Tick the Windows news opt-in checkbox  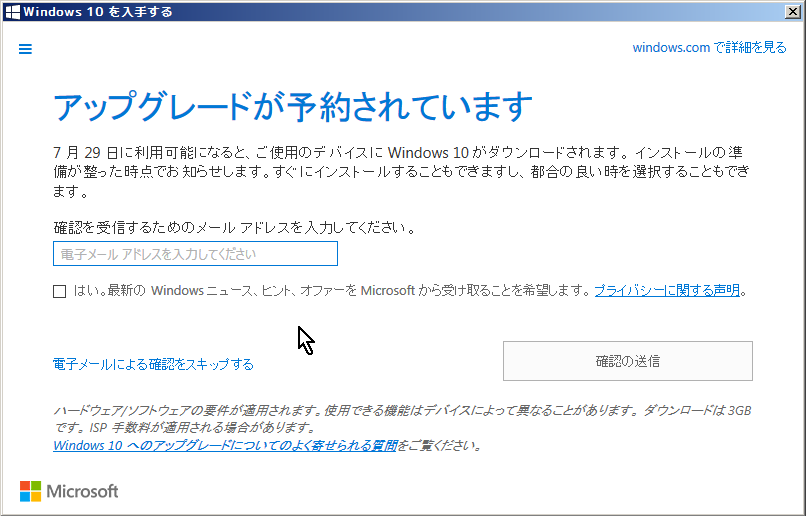click(60, 291)
